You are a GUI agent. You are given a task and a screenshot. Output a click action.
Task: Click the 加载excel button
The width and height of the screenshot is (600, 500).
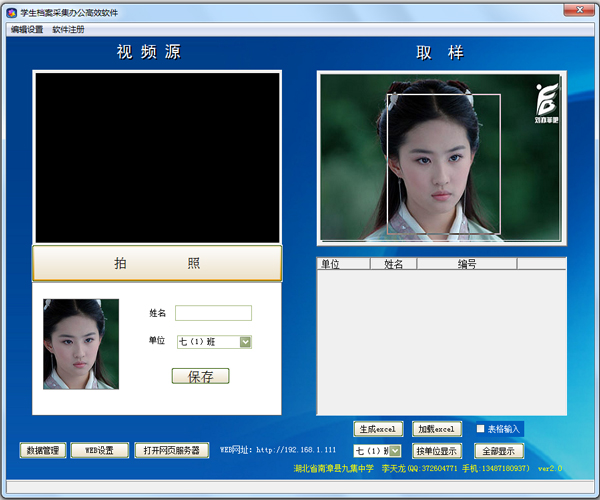pyautogui.click(x=437, y=429)
